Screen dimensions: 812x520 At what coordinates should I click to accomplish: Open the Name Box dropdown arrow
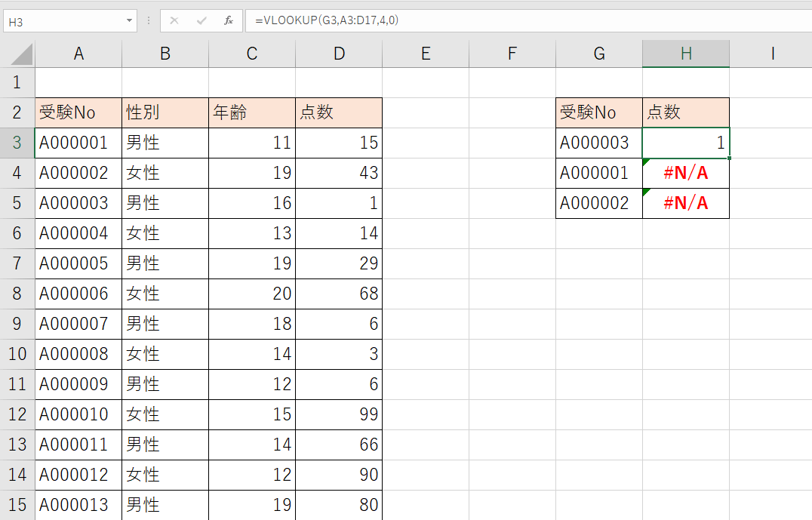click(x=128, y=20)
